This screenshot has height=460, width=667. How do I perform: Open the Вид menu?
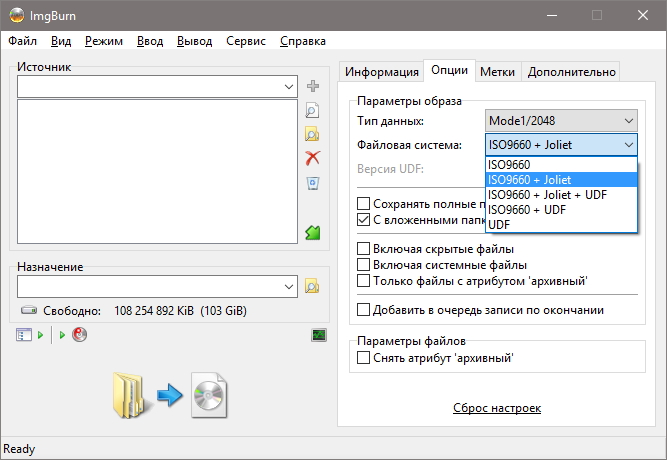point(61,41)
